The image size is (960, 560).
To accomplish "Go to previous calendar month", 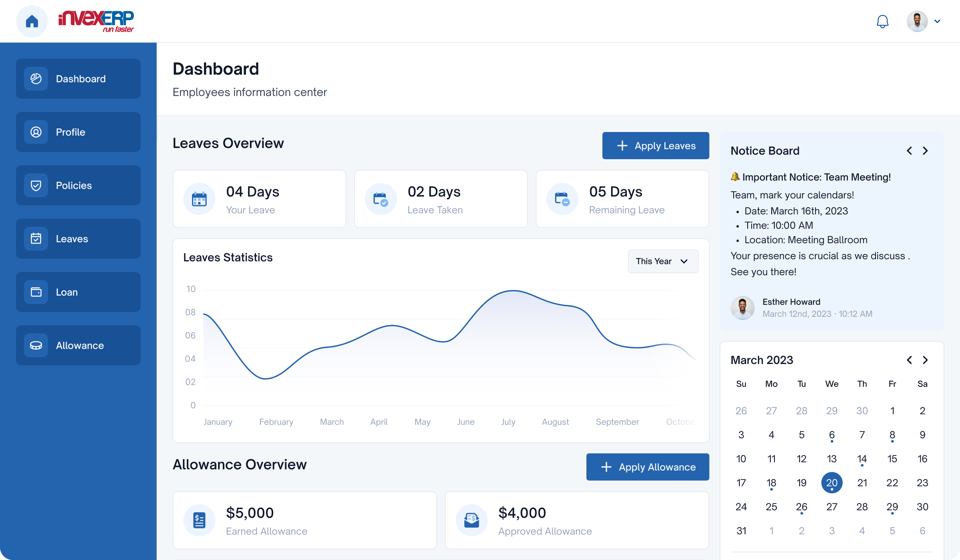I will pos(909,360).
